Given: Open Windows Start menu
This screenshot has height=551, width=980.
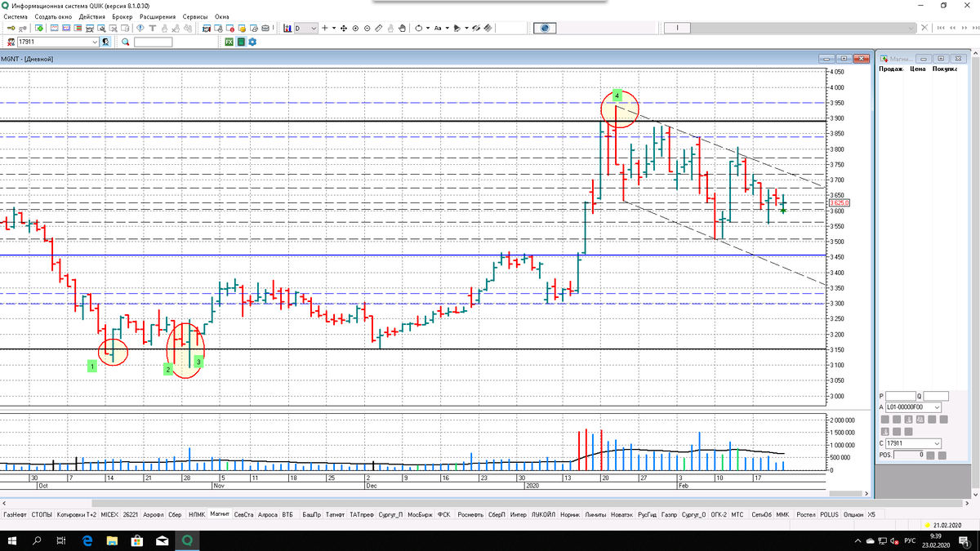Looking at the screenshot, I should 12,540.
